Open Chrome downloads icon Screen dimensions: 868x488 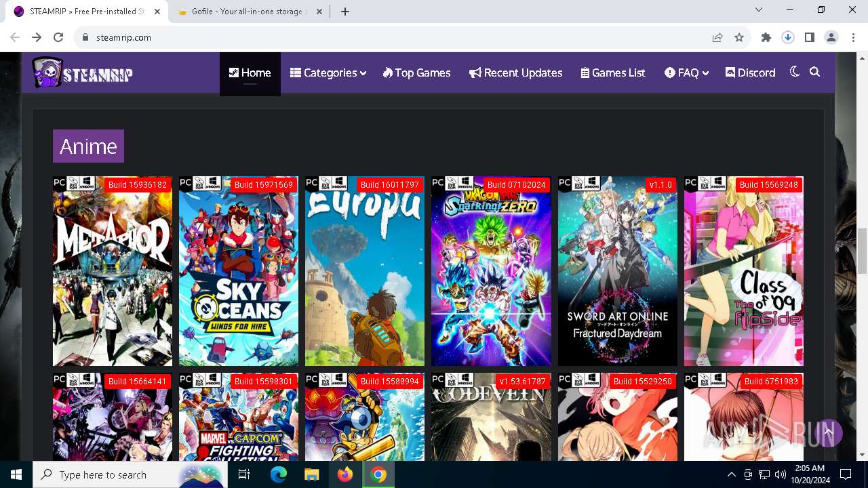click(x=788, y=37)
